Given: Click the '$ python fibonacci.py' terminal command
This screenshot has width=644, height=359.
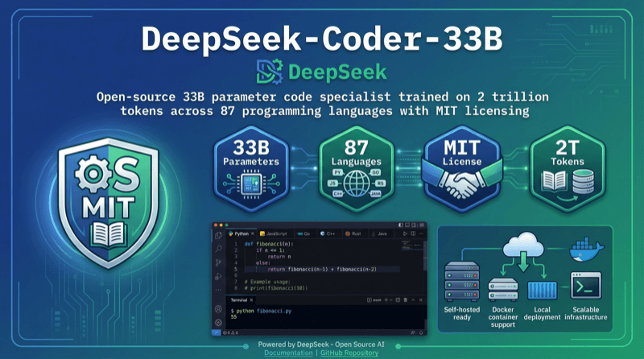Looking at the screenshot, I should tap(261, 311).
